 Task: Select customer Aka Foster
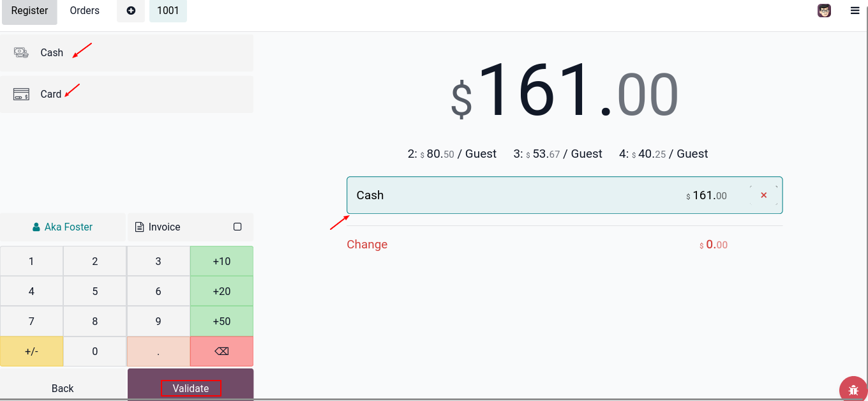click(x=63, y=227)
